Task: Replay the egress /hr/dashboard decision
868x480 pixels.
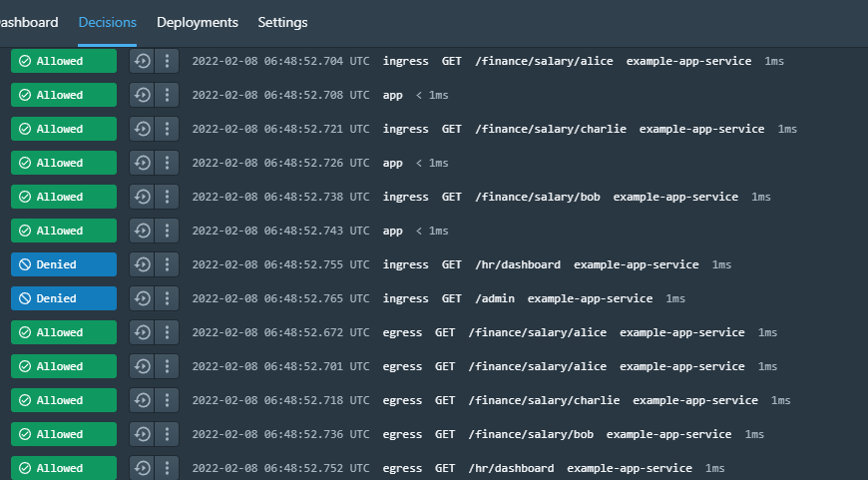Action: tap(143, 468)
